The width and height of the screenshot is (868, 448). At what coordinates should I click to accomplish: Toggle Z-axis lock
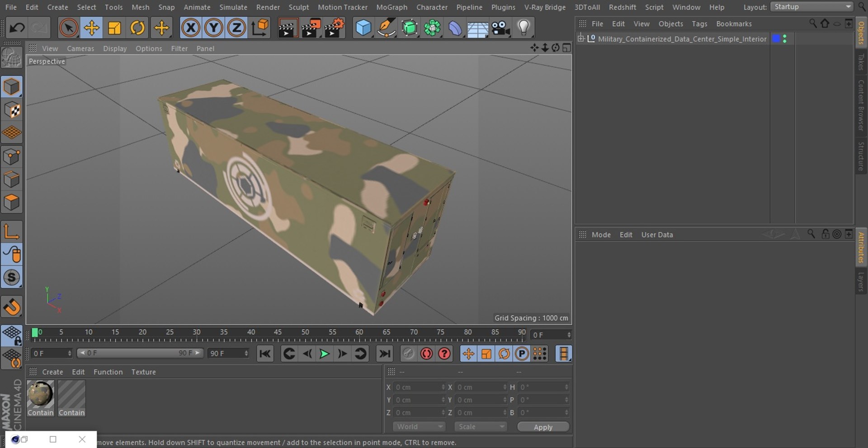[x=236, y=28]
